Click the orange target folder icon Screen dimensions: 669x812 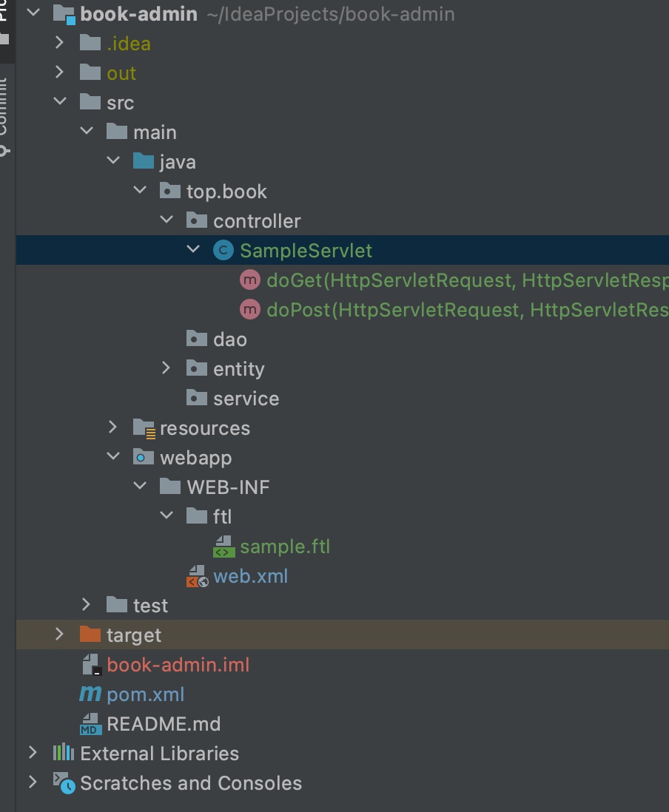(x=90, y=635)
